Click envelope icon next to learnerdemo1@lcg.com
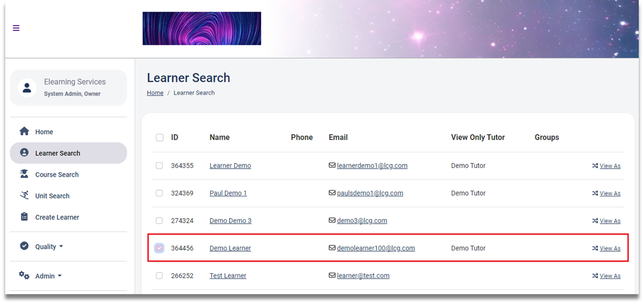 tap(332, 166)
